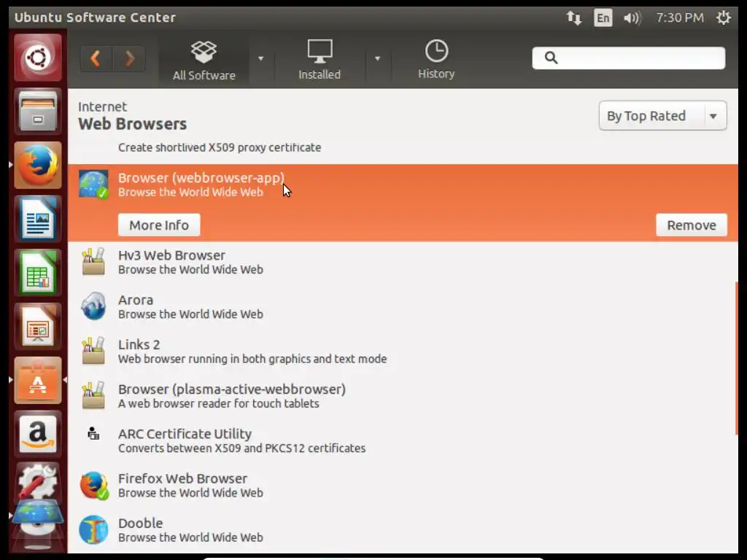This screenshot has width=747, height=560.
Task: Select the Dooble entry
Action: click(x=403, y=530)
